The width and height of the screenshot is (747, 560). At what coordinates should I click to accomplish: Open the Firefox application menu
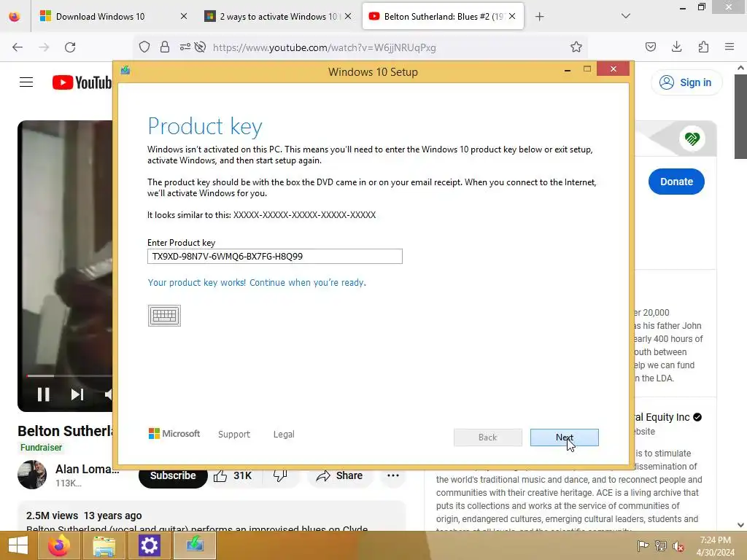pos(729,47)
